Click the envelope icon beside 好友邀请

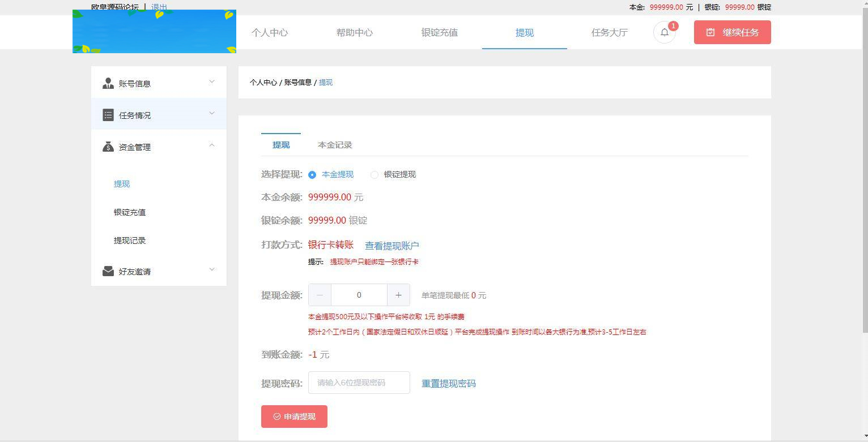coord(108,271)
